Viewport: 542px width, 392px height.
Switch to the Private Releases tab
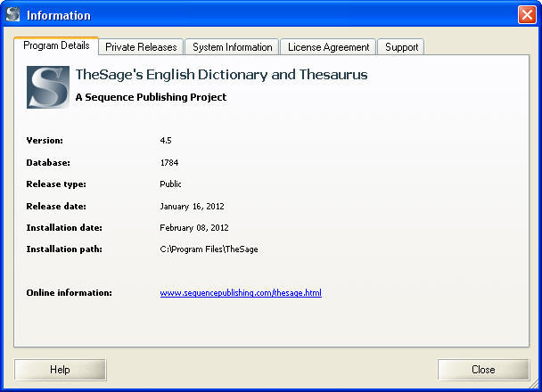pos(141,47)
